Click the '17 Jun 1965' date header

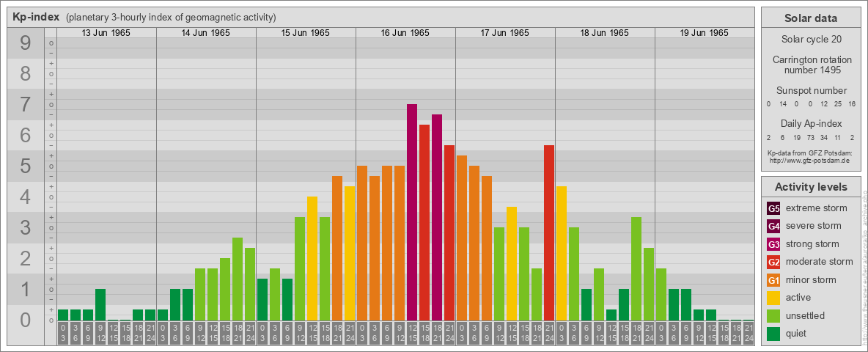coord(505,33)
